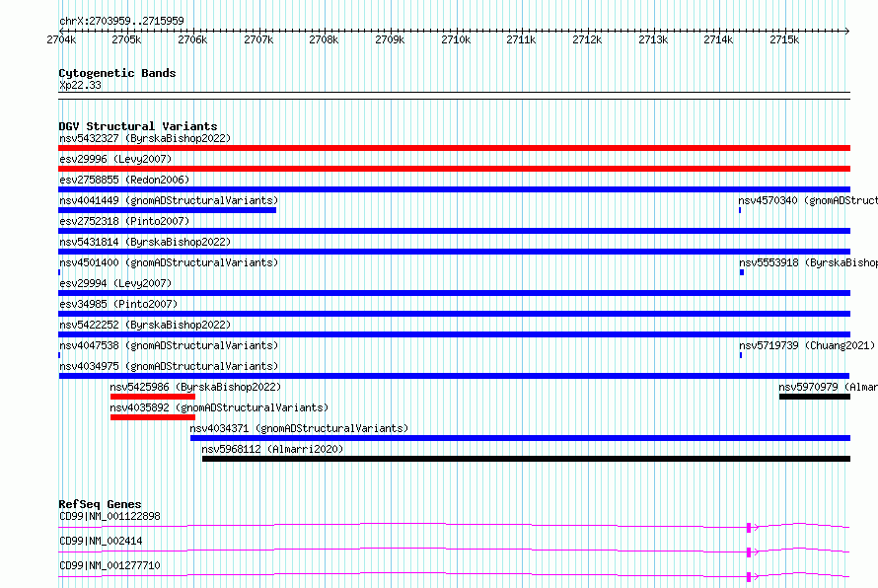Viewport: 878px width, 588px height.
Task: Click the blue bar under esv2758855
Action: [454, 189]
